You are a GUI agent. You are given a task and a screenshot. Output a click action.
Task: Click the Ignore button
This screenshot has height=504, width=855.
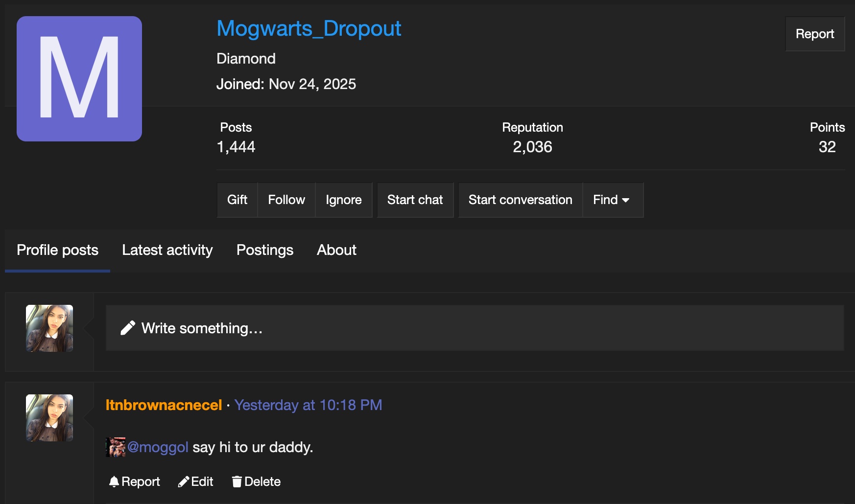(x=344, y=200)
